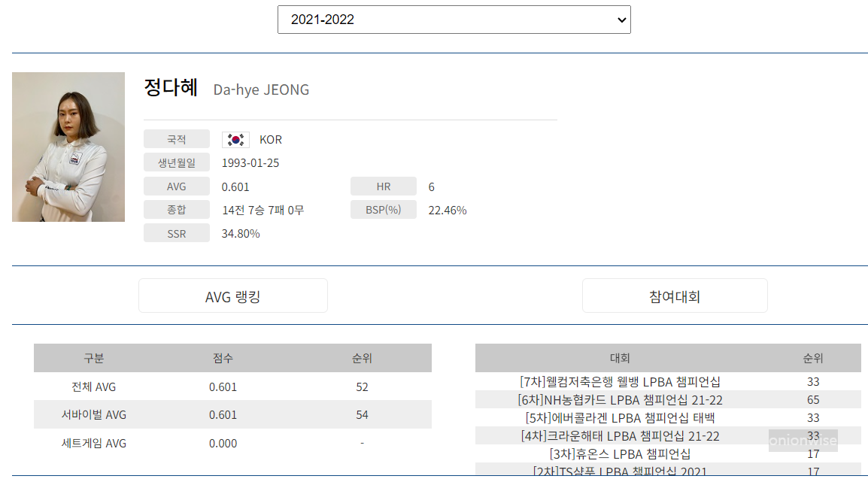Click the AVG 랭킹 button
Screen dimensions: 868x482
[x=232, y=296]
